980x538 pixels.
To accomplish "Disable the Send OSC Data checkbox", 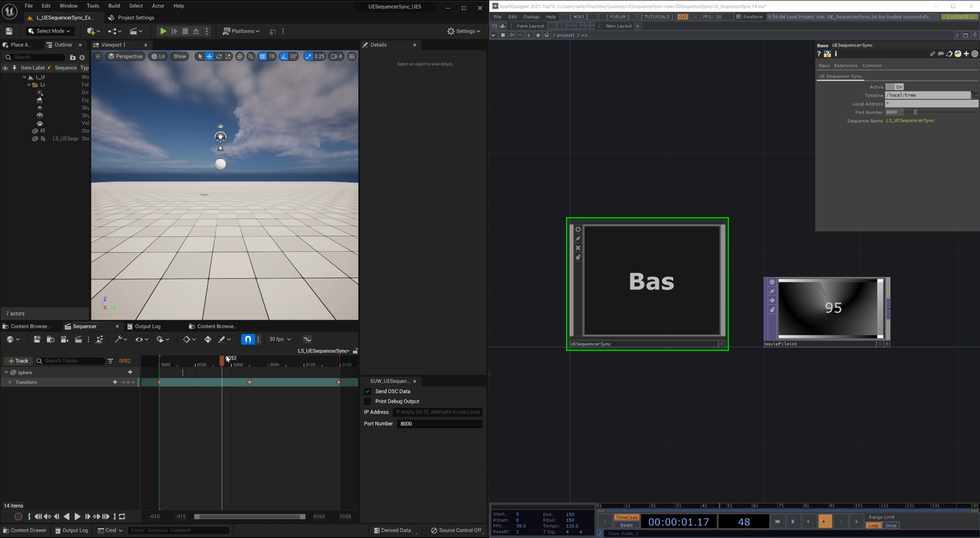I will click(367, 391).
